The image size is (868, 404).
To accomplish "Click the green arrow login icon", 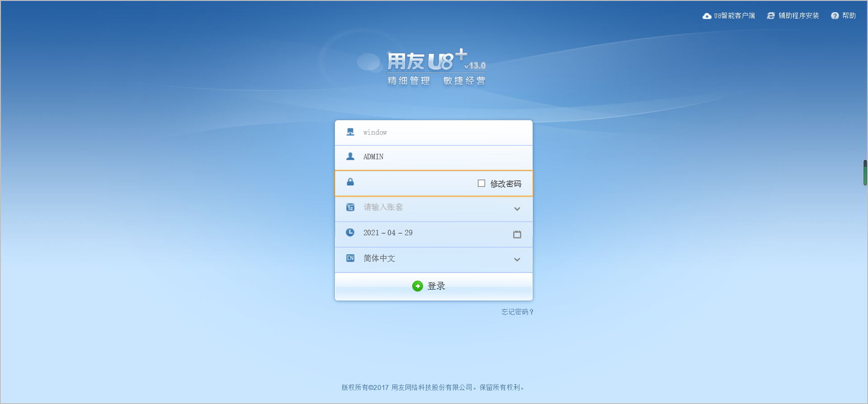I will tap(417, 286).
